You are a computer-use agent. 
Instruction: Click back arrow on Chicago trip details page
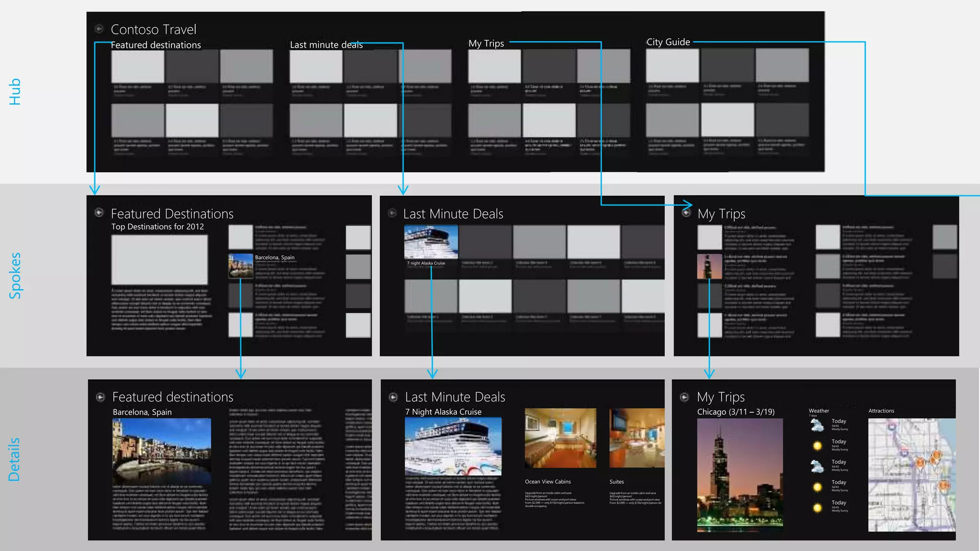(x=685, y=397)
